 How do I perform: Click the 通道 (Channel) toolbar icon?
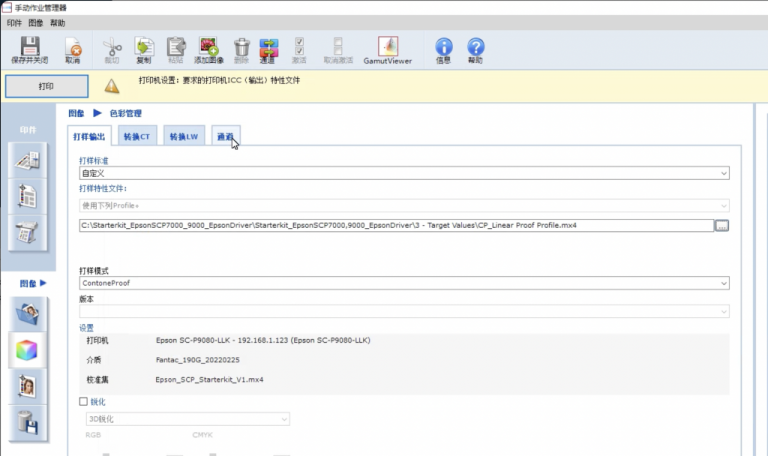pos(268,48)
